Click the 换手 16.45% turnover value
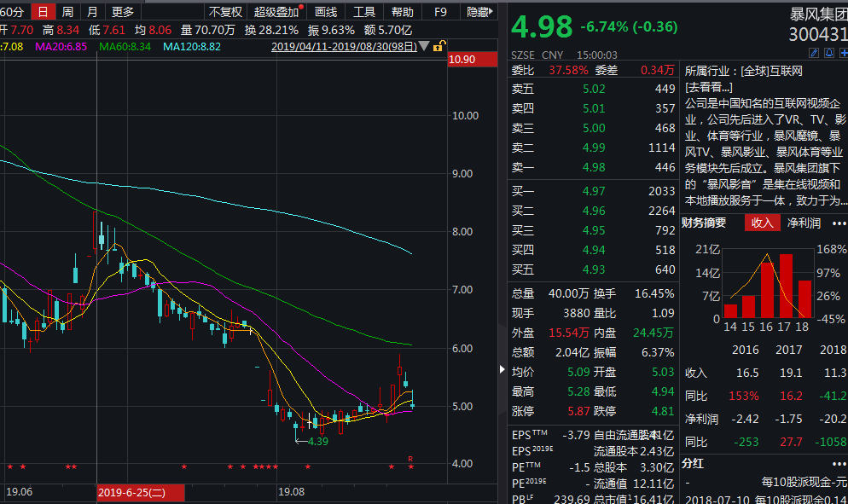Image resolution: width=848 pixels, height=504 pixels. pos(653,293)
